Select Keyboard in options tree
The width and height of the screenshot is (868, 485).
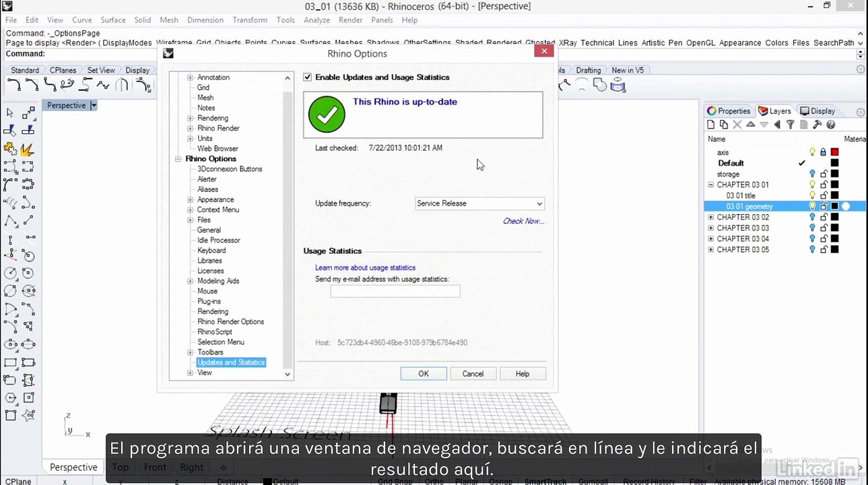click(211, 251)
